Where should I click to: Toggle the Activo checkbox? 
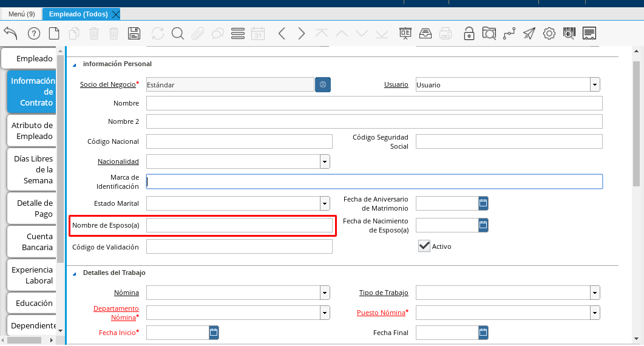point(424,246)
